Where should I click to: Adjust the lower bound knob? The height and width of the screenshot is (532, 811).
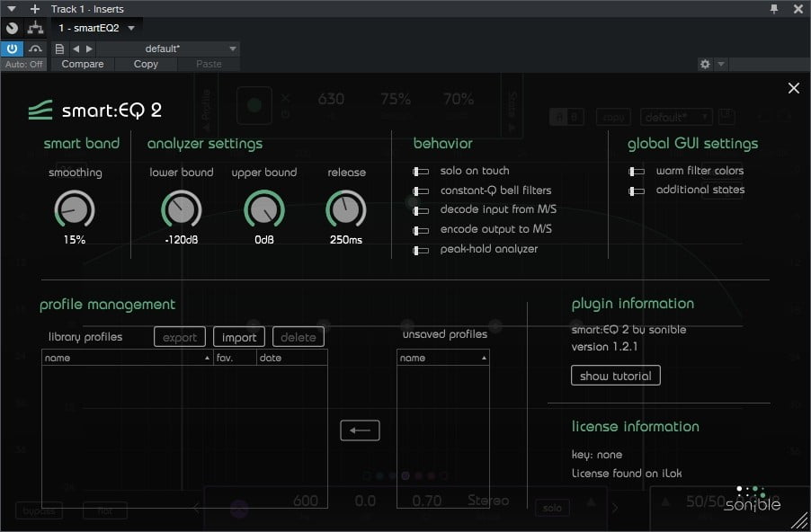[x=181, y=209]
